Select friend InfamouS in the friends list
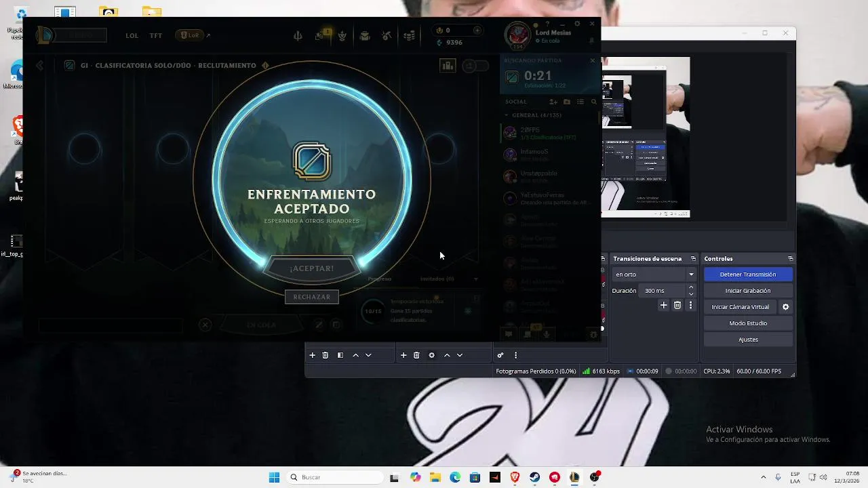The height and width of the screenshot is (488, 868). pos(551,155)
